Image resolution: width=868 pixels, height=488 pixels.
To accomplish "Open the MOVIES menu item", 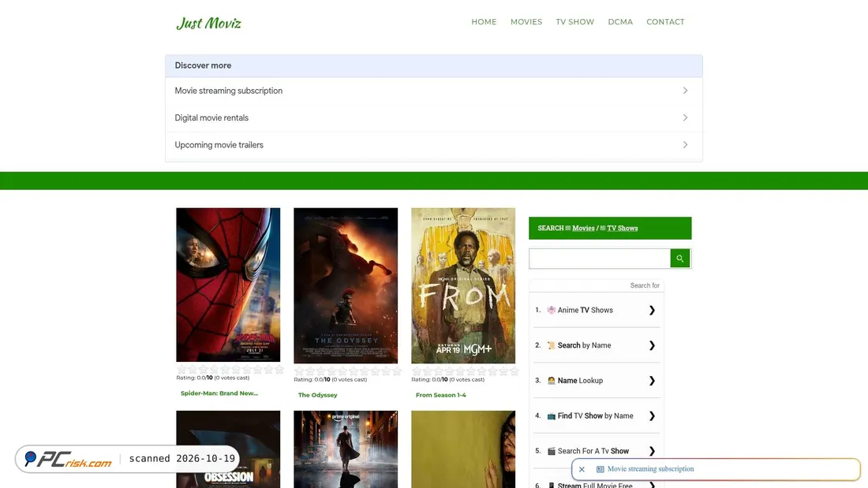I will point(526,21).
